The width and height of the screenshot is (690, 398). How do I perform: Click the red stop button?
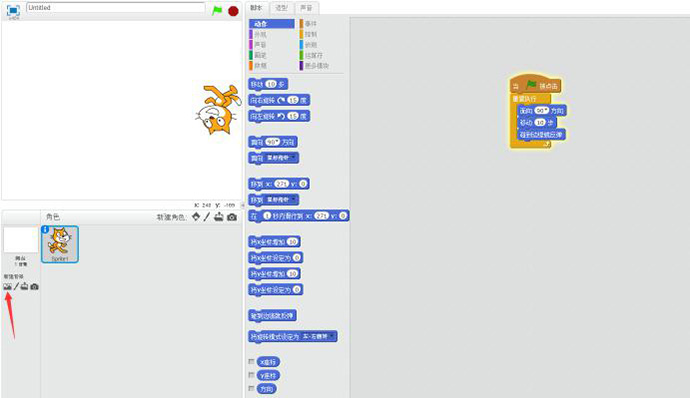pos(233,11)
